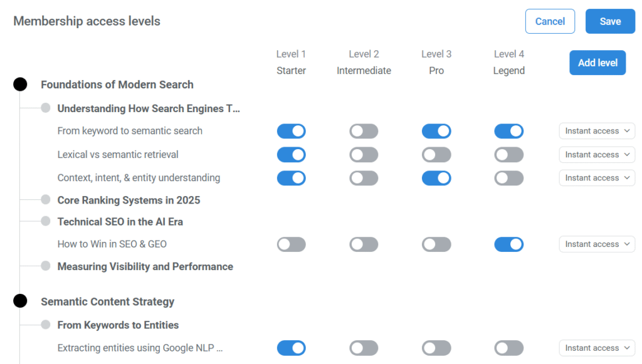642x364 pixels.
Task: Click black node beside Semantic Content Strategy
Action: [20, 301]
